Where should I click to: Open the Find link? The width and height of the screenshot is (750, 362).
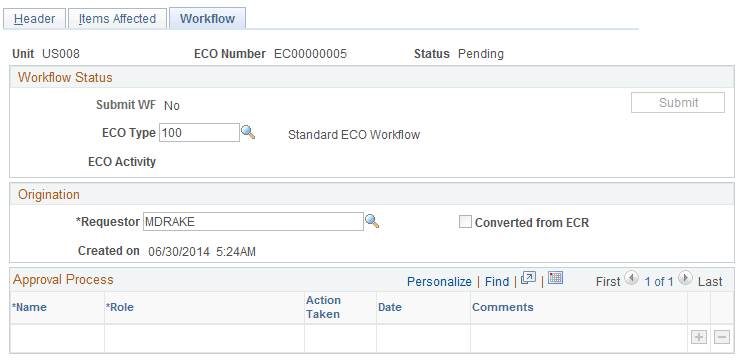point(497,282)
